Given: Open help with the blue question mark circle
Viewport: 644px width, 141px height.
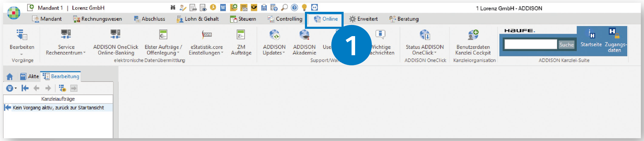Looking at the screenshot, I should [294, 7].
